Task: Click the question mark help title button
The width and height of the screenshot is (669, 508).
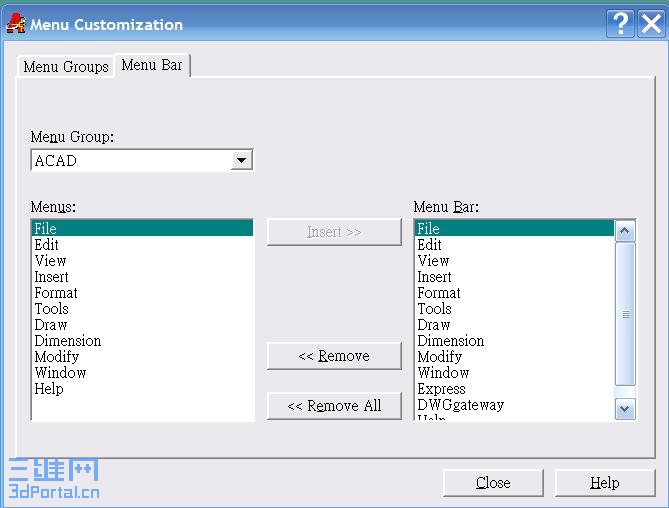Action: (x=620, y=24)
